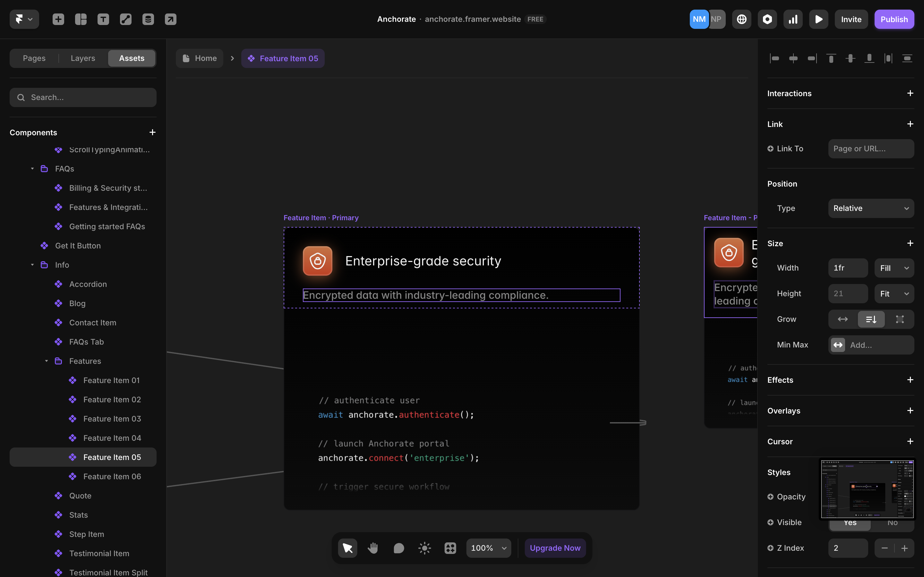This screenshot has height=577, width=924.
Task: Collapse the Features folder
Action: (x=47, y=361)
